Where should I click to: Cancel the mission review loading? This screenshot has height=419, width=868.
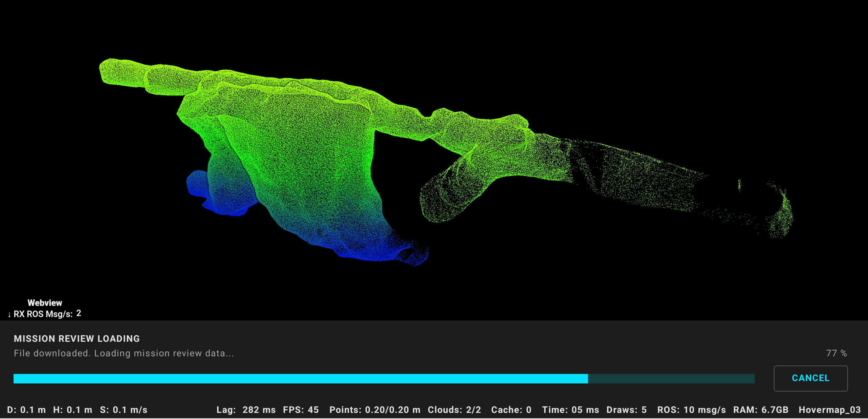pyautogui.click(x=810, y=378)
